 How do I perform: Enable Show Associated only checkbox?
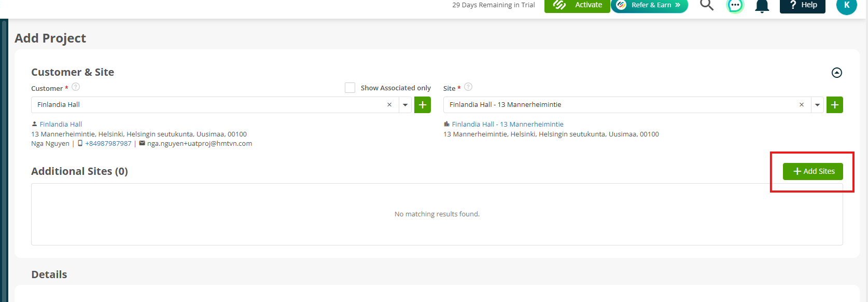click(350, 88)
